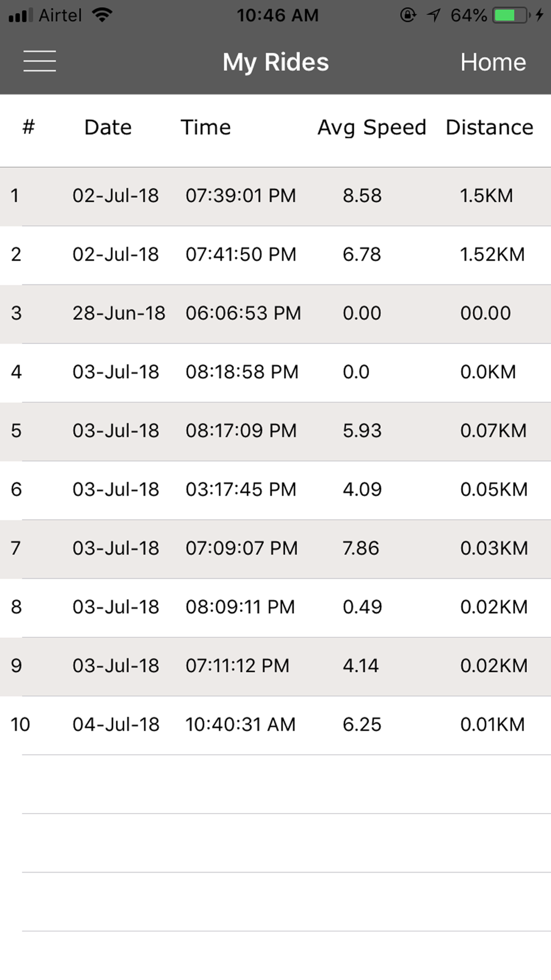Image resolution: width=551 pixels, height=980 pixels.
Task: Select ride at 03:17:45 PM
Action: click(x=275, y=489)
